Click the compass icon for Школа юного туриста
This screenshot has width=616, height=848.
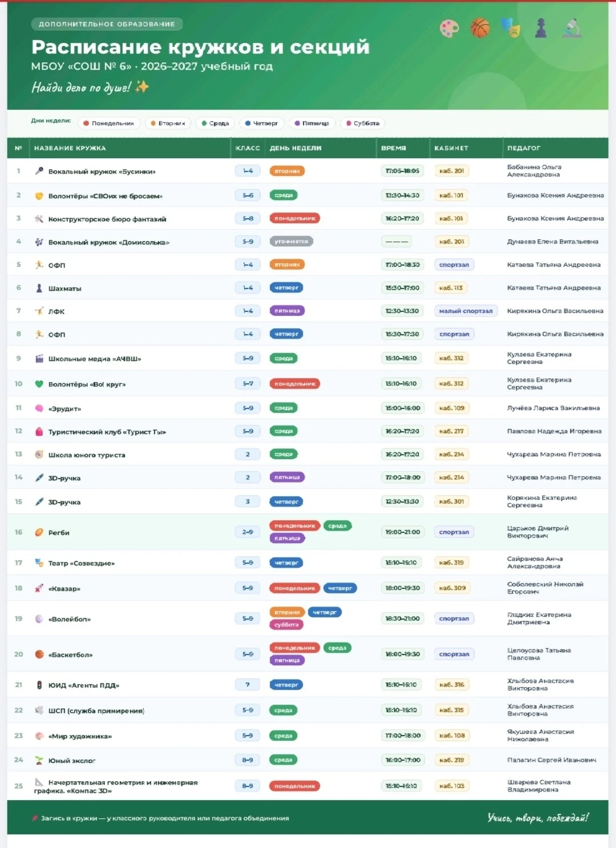(39, 455)
